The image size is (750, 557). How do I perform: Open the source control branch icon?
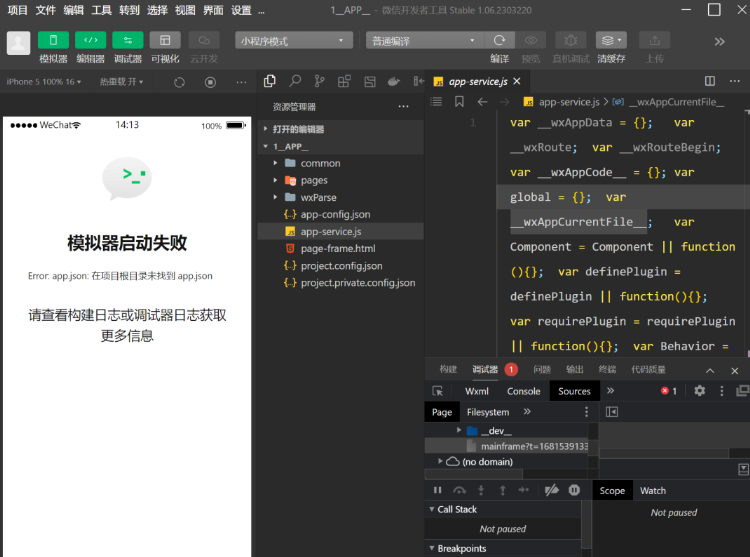point(319,81)
